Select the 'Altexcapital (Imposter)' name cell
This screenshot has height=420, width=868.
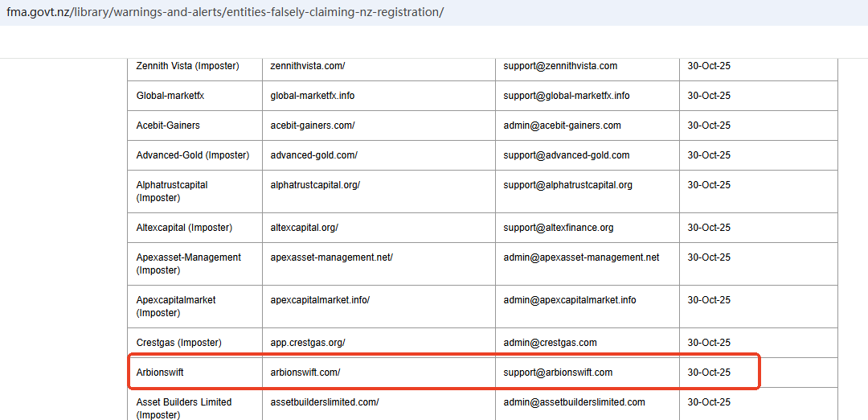tap(194, 228)
